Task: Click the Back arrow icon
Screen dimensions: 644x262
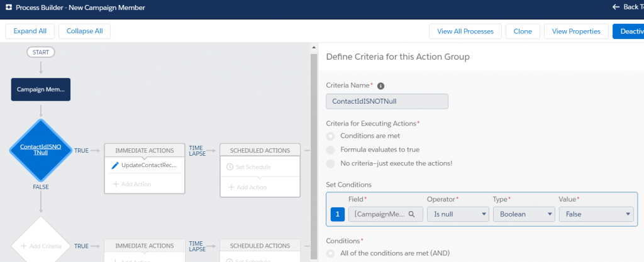Action: (x=616, y=7)
